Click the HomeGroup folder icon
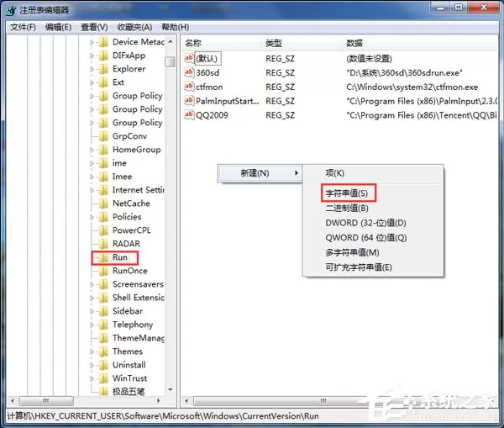 tap(103, 150)
